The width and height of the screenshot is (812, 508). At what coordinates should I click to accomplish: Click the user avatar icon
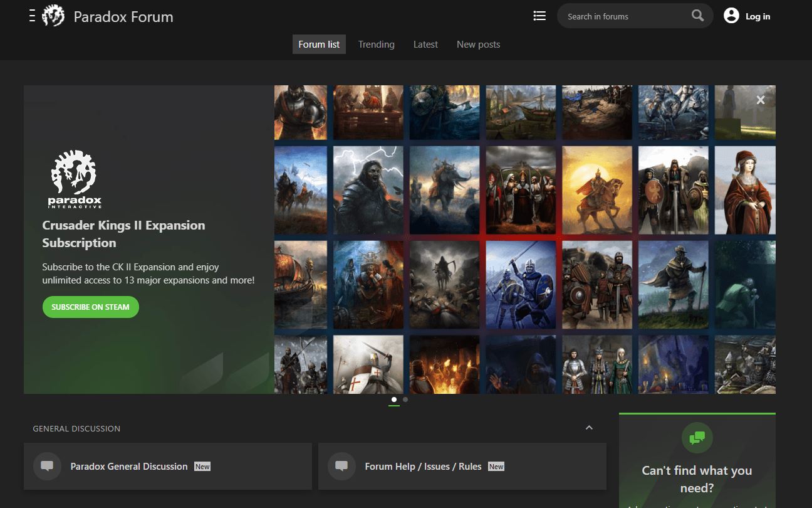tap(731, 16)
